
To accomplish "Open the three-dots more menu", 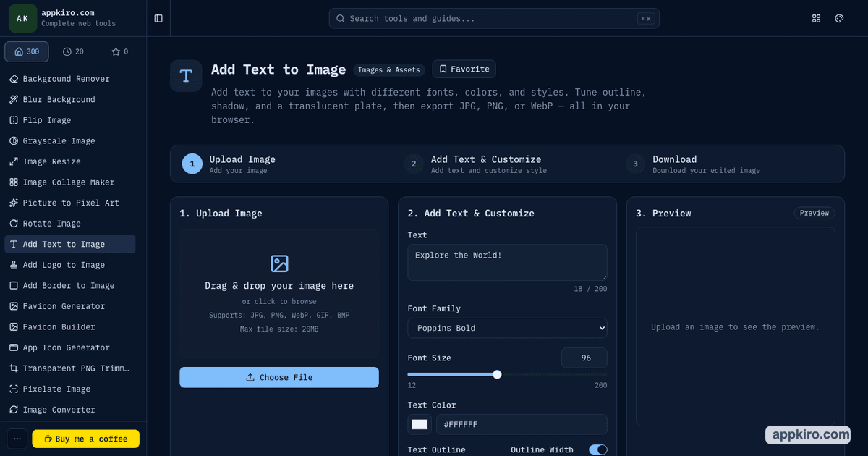I will [17, 439].
